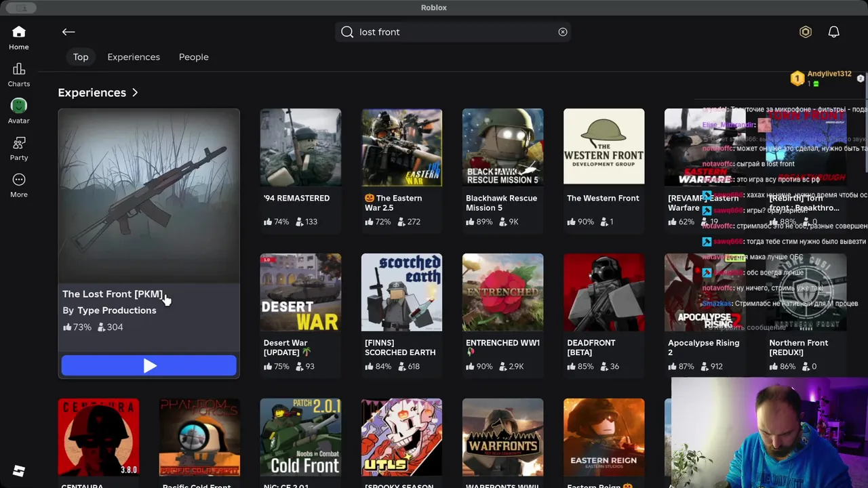This screenshot has width=868, height=488.
Task: Open the Pacific Cold Front thumbnail
Action: point(199,437)
